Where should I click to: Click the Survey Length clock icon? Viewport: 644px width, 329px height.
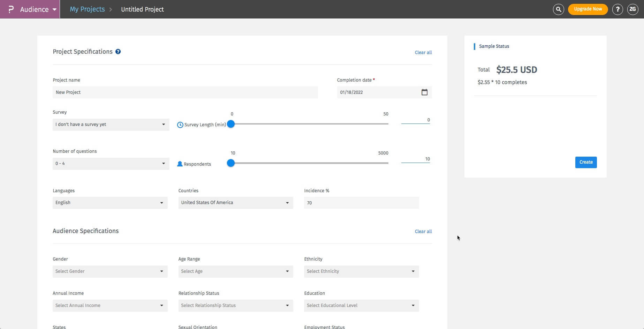[180, 125]
